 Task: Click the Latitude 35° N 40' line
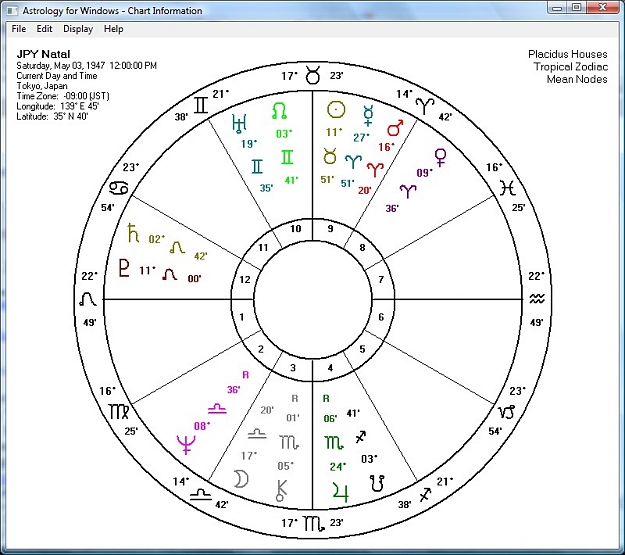(x=52, y=116)
